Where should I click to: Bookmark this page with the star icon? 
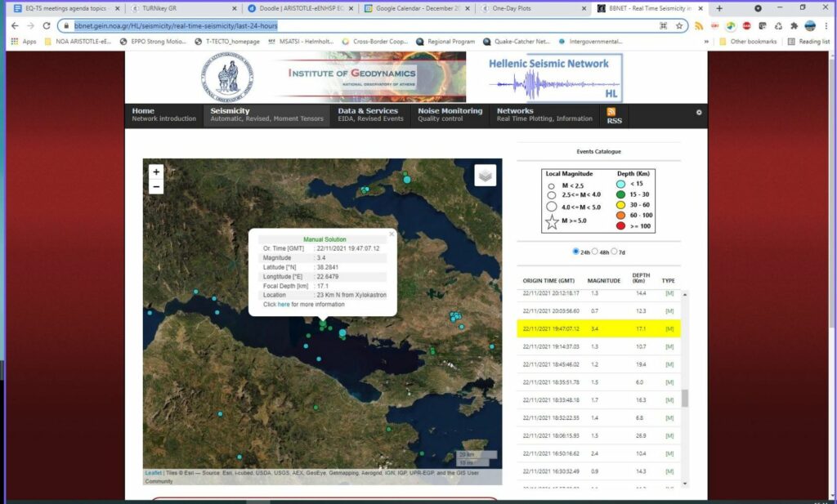[x=679, y=25]
